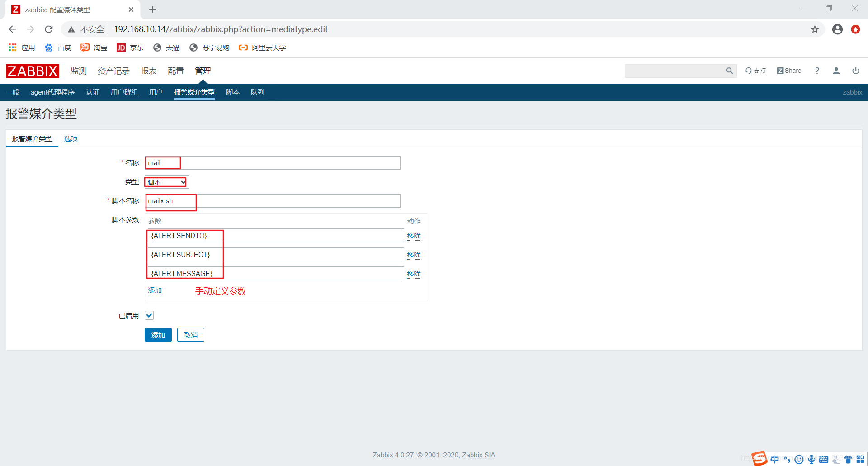Click the ZABBIX logo
Screen dimensions: 868x466
coord(33,71)
